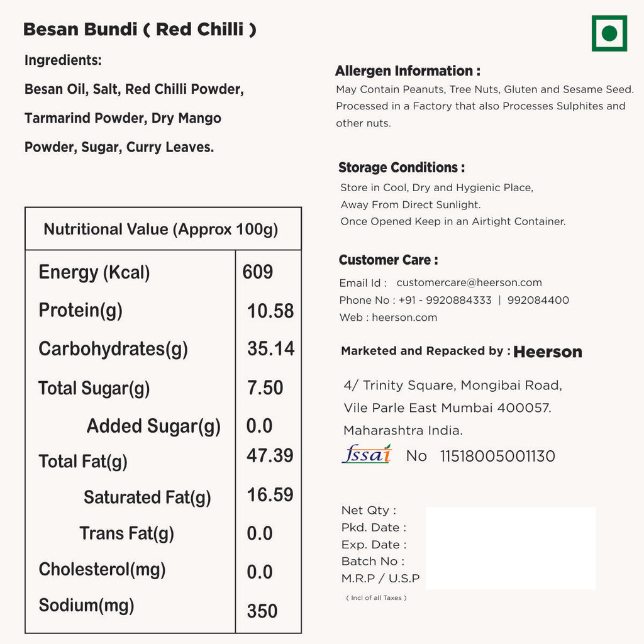Image resolution: width=644 pixels, height=644 pixels.
Task: Click the blank white Net Qty field box
Action: click(511, 548)
